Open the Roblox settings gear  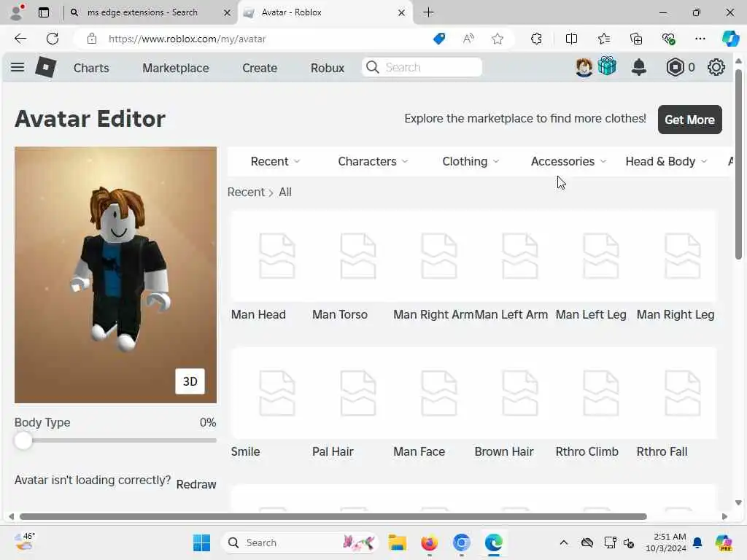716,67
